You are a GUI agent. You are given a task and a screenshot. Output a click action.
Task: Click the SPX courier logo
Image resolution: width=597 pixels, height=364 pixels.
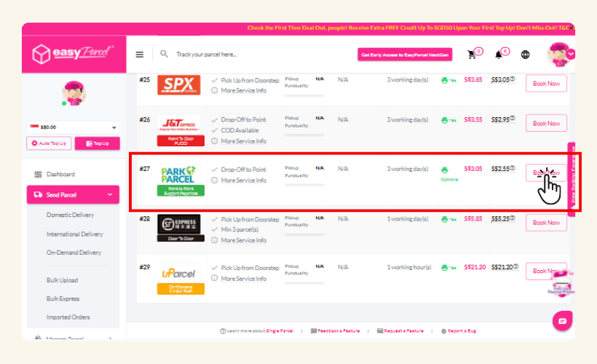click(179, 84)
